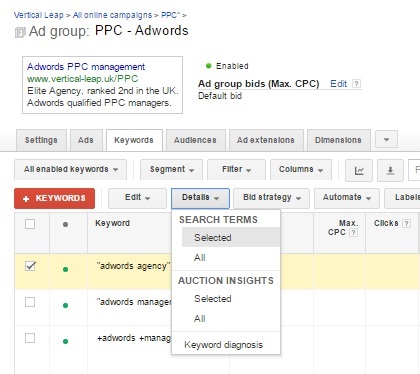Click the Default bid label
Image resolution: width=420 pixels, height=374 pixels.
click(220, 96)
